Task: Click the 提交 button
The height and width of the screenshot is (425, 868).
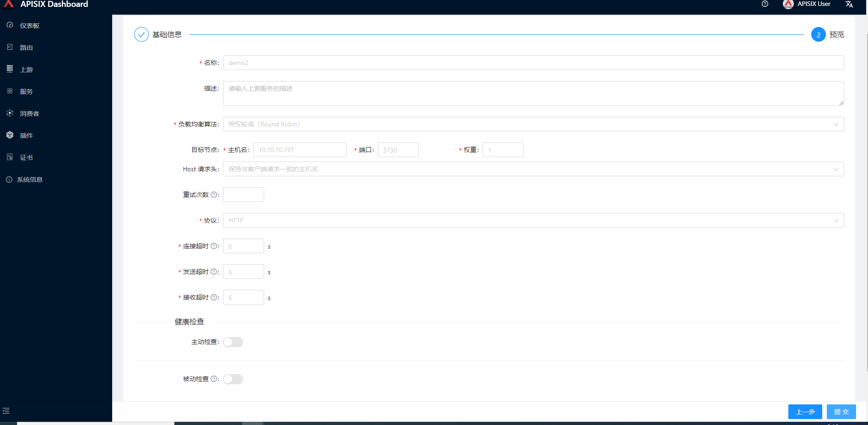Action: click(841, 412)
